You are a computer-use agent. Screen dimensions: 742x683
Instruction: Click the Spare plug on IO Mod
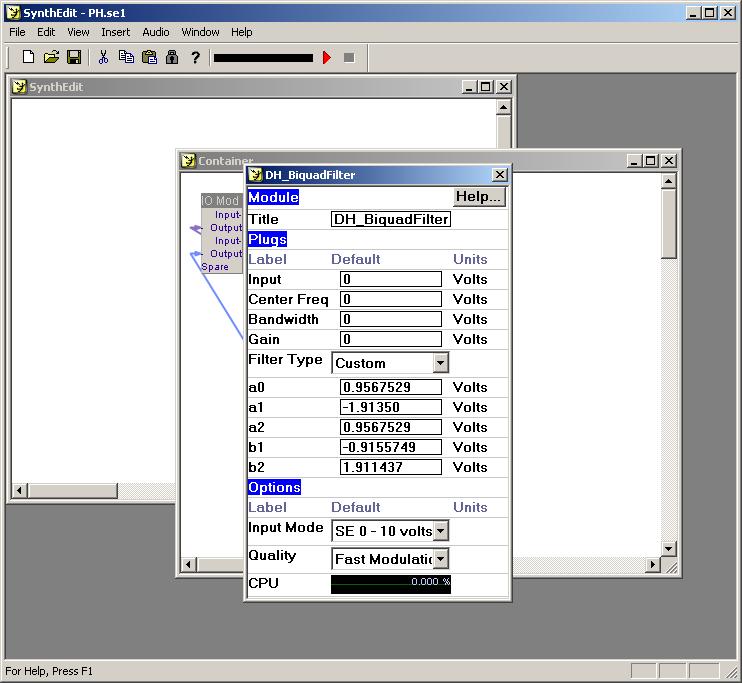click(215, 266)
